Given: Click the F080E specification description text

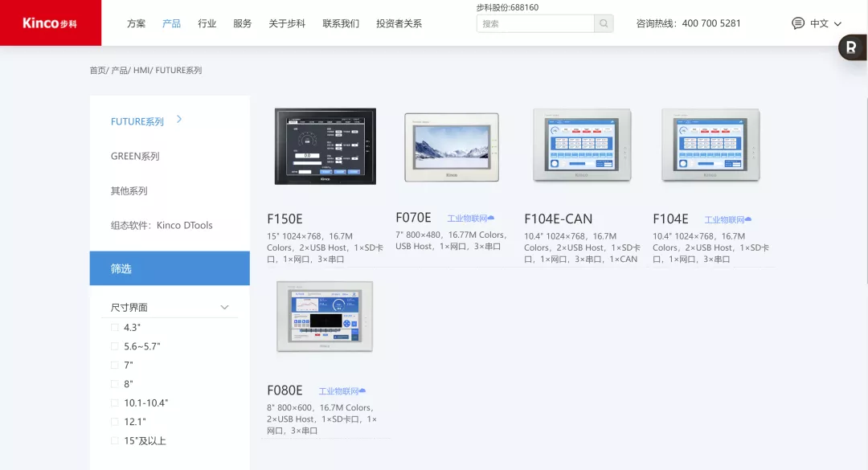Looking at the screenshot, I should [322, 419].
